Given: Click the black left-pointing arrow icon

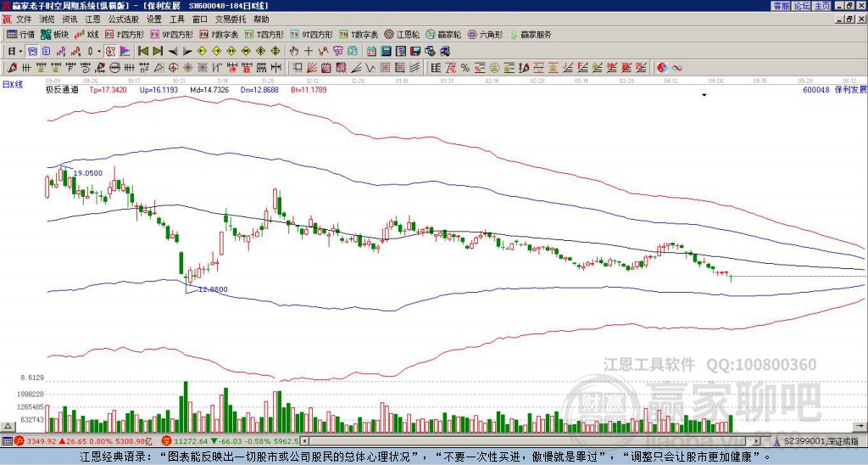Looking at the screenshot, I should (x=173, y=52).
